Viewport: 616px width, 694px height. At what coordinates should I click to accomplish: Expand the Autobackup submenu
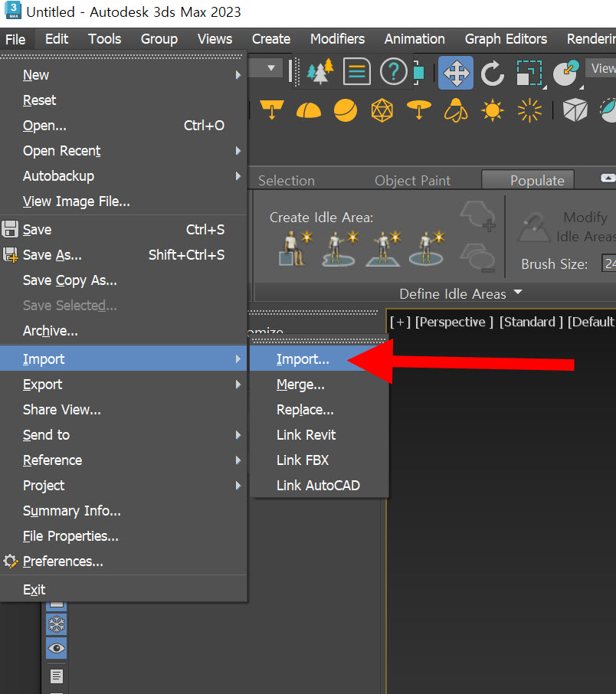click(123, 176)
